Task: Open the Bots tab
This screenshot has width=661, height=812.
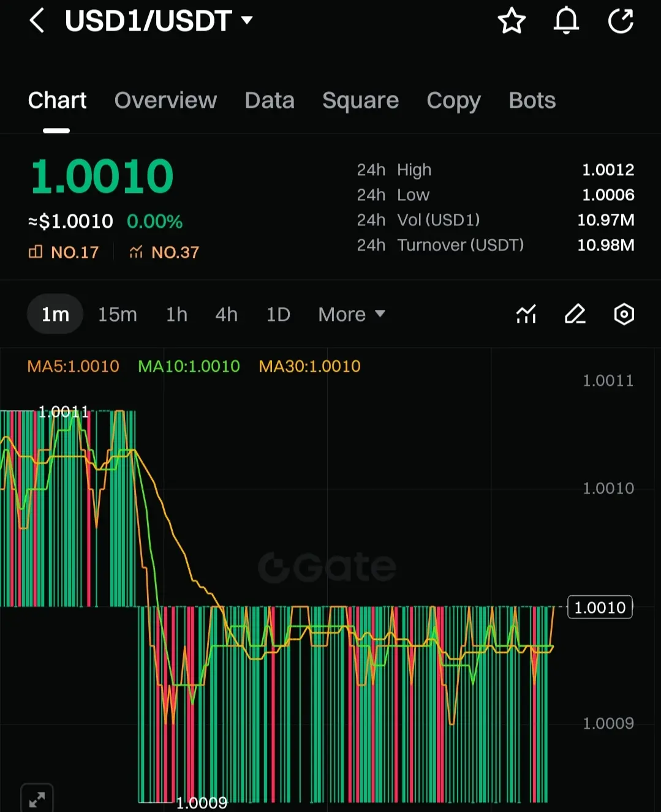Action: (x=532, y=100)
